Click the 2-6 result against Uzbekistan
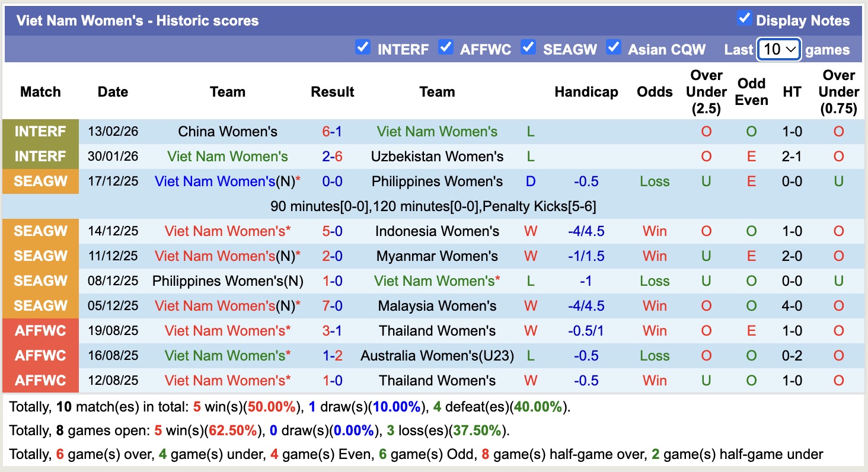Image resolution: width=868 pixels, height=472 pixels. 332,157
